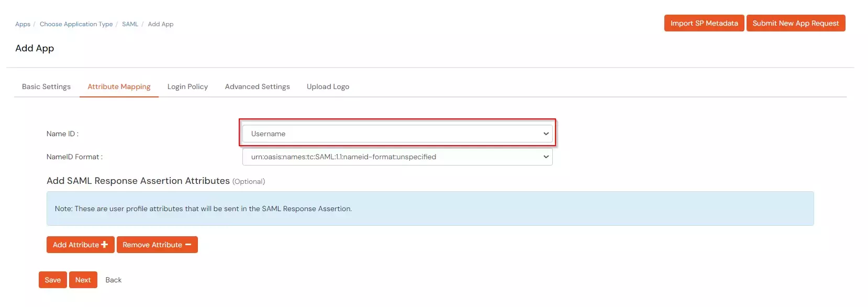Navigate to Apps breadcrumb link
Screen dimensions: 868x307
click(x=23, y=24)
